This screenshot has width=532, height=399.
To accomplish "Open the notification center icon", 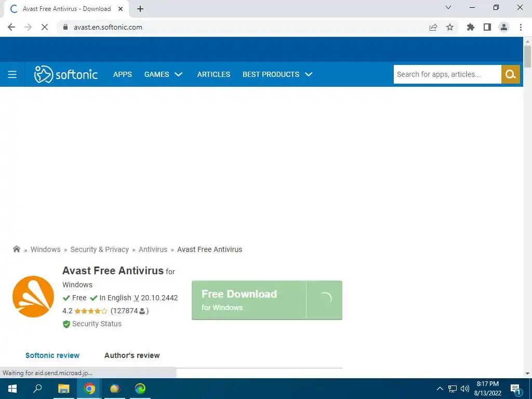I will (x=516, y=389).
